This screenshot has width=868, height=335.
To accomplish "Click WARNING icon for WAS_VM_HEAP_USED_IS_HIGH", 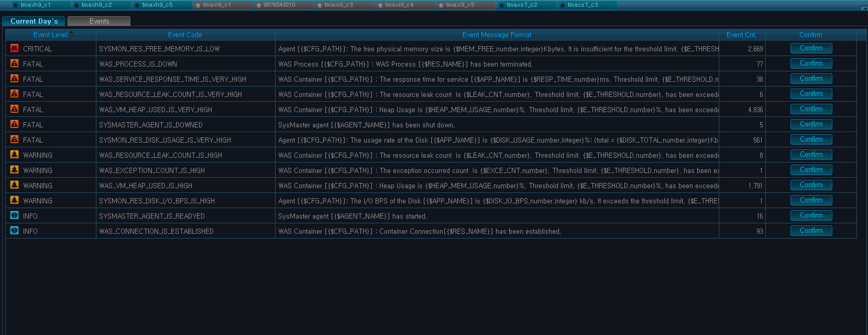I will pos(14,185).
